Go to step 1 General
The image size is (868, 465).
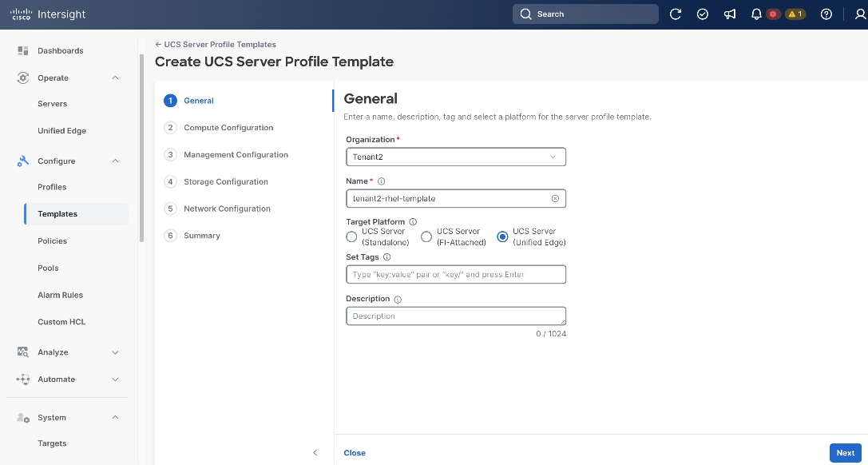[x=188, y=101]
